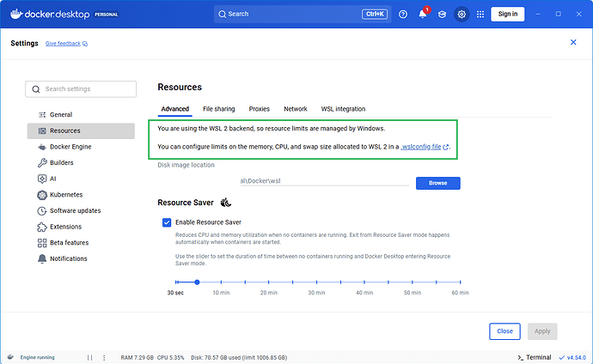Click the Docker whale engine status icon
Image resolution: width=593 pixels, height=364 pixels.
coord(9,356)
